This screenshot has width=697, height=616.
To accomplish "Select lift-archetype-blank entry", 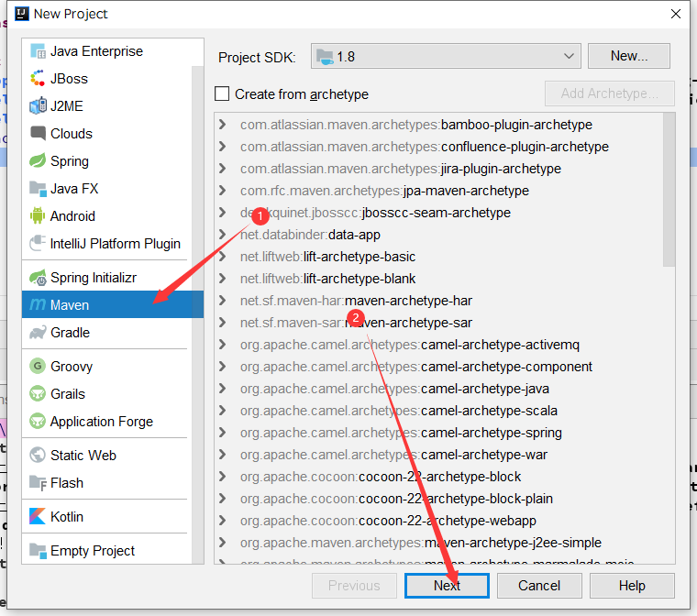I will [327, 279].
